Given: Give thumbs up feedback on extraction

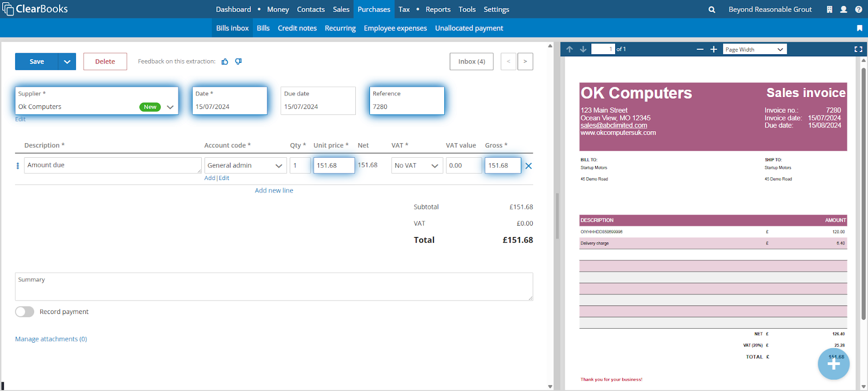Looking at the screenshot, I should (x=225, y=61).
